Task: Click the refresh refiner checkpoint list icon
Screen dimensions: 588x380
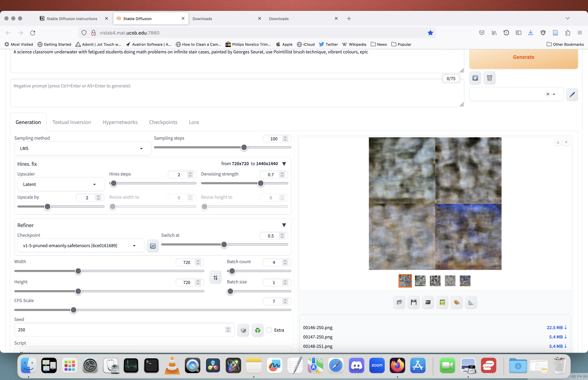Action: pos(153,246)
